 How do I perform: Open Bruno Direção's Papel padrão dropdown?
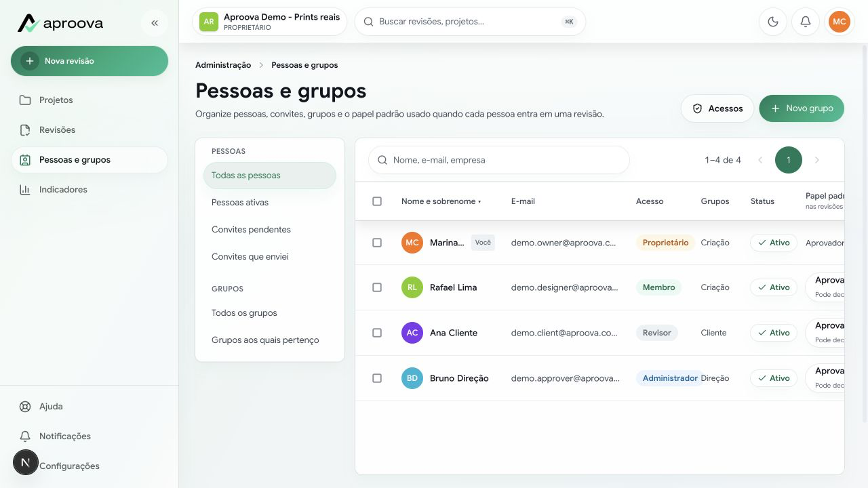[x=825, y=378]
